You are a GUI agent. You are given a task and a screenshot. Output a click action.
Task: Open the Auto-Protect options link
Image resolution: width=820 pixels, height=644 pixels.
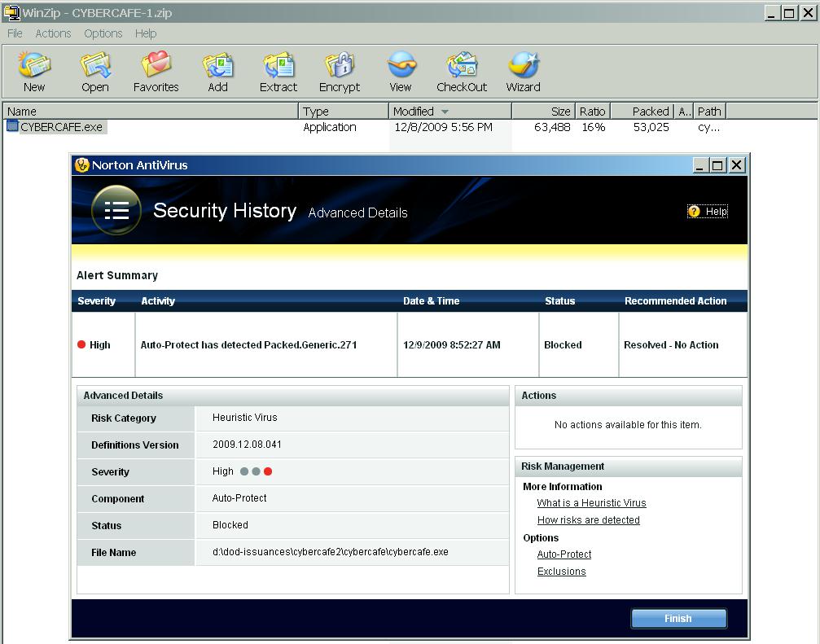click(563, 554)
